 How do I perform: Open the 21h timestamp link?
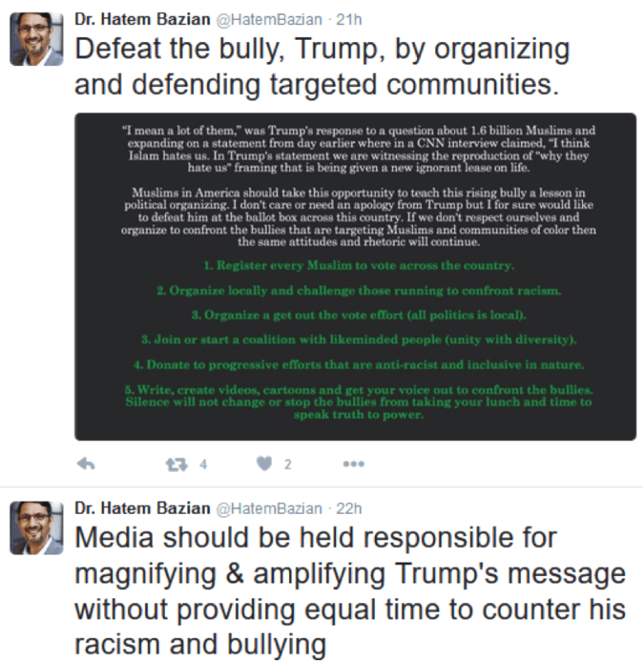348,20
